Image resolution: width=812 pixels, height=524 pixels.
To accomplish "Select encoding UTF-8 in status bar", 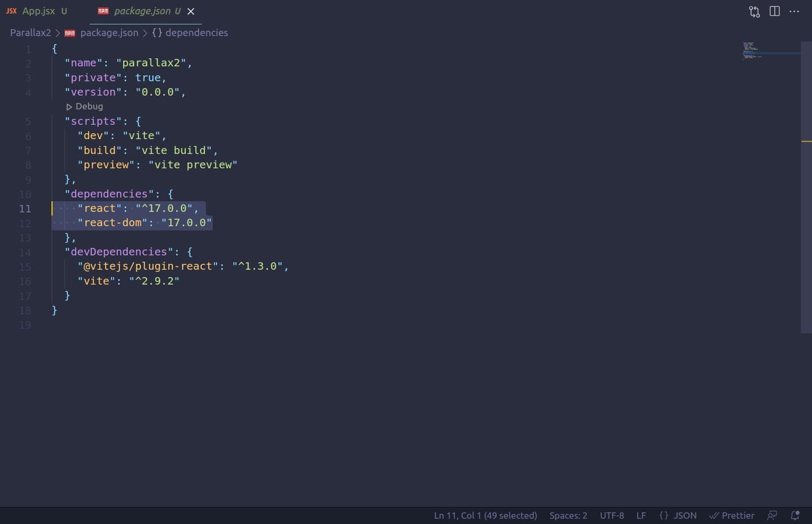I will (x=611, y=515).
